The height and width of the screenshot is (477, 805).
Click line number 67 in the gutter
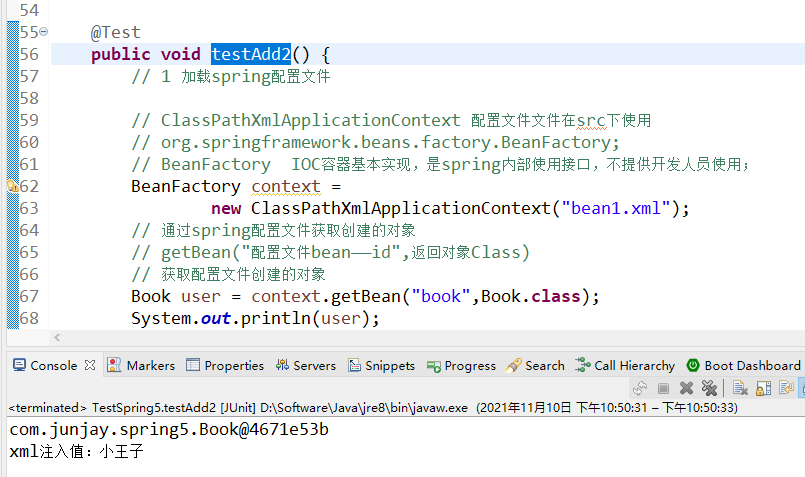tap(29, 296)
